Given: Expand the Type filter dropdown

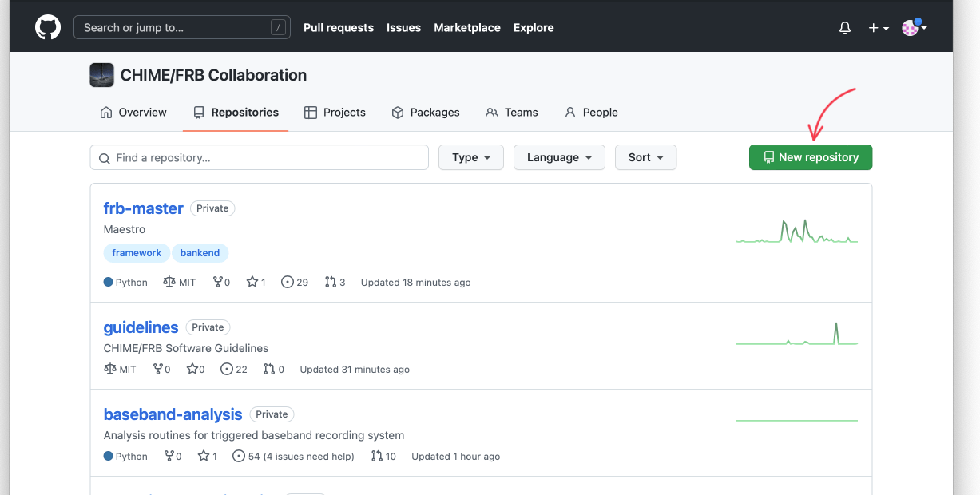Looking at the screenshot, I should tap(470, 157).
